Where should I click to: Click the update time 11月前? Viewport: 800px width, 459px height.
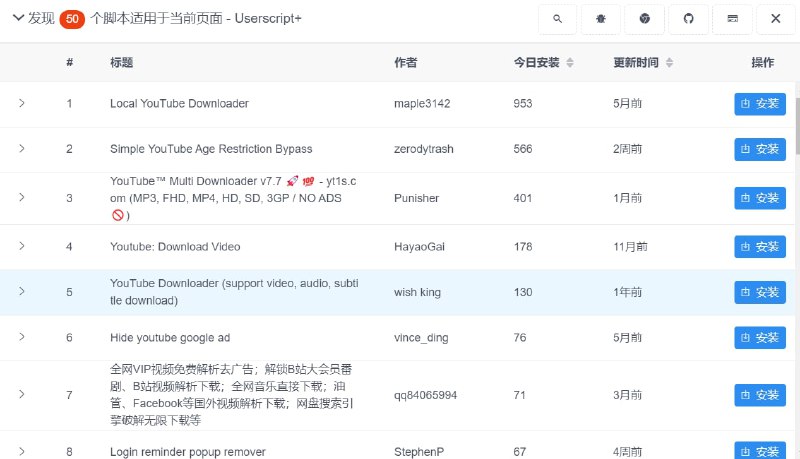[630, 247]
